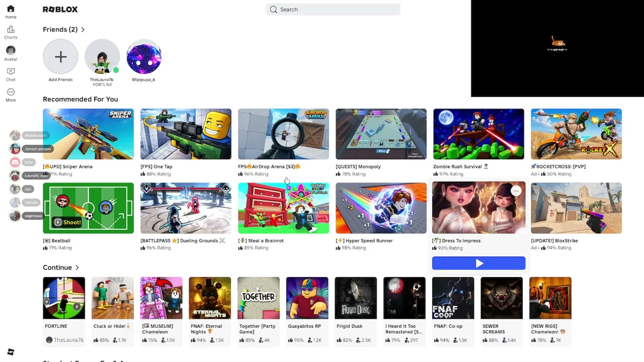Continue playing [MUSEUM] Chameleon
Image resolution: width=644 pixels, height=362 pixels.
tap(161, 298)
